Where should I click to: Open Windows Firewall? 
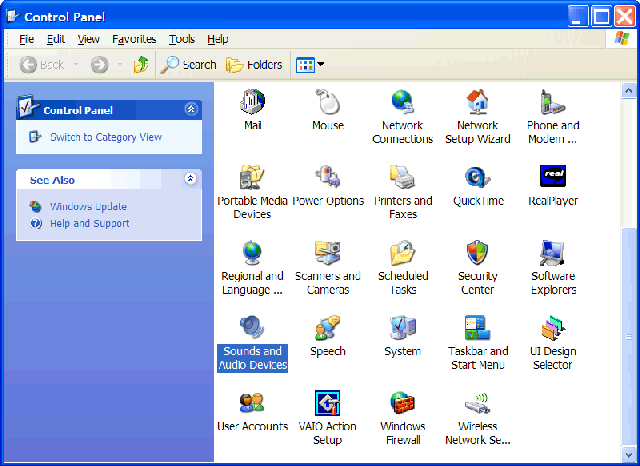[x=403, y=418]
